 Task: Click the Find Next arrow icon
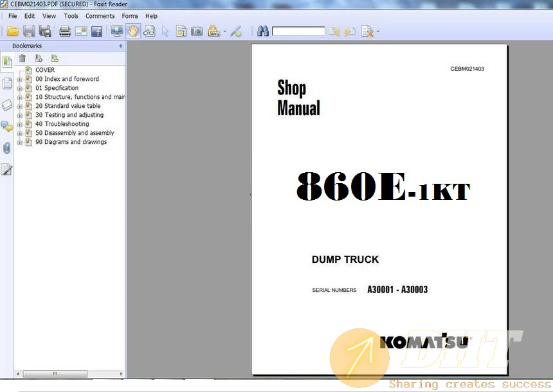click(350, 31)
